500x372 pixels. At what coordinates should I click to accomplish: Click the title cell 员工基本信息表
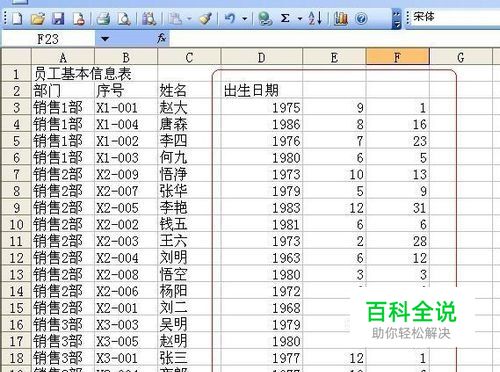pyautogui.click(x=82, y=74)
